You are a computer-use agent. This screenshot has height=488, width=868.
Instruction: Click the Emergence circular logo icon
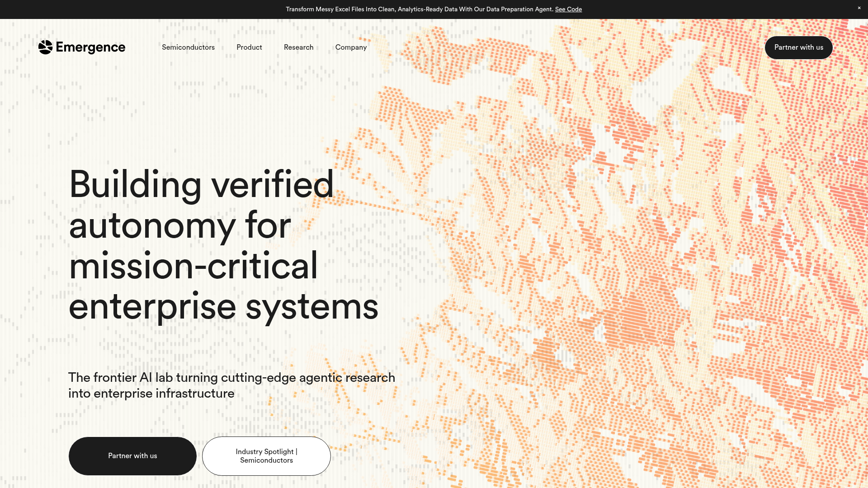tap(45, 47)
